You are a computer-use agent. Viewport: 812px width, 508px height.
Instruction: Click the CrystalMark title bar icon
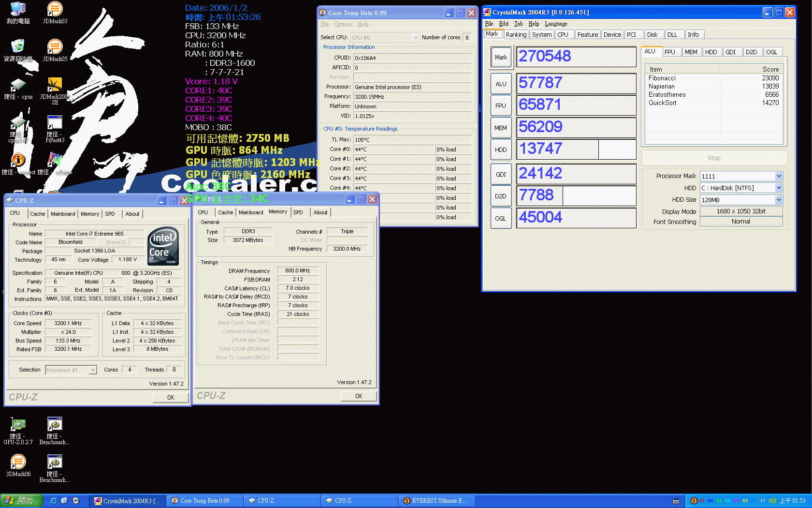click(x=487, y=12)
